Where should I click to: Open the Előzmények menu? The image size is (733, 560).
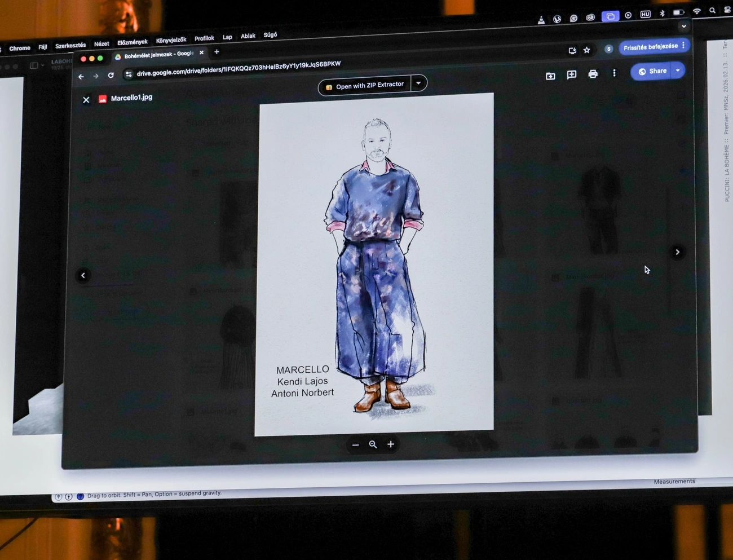pyautogui.click(x=132, y=42)
